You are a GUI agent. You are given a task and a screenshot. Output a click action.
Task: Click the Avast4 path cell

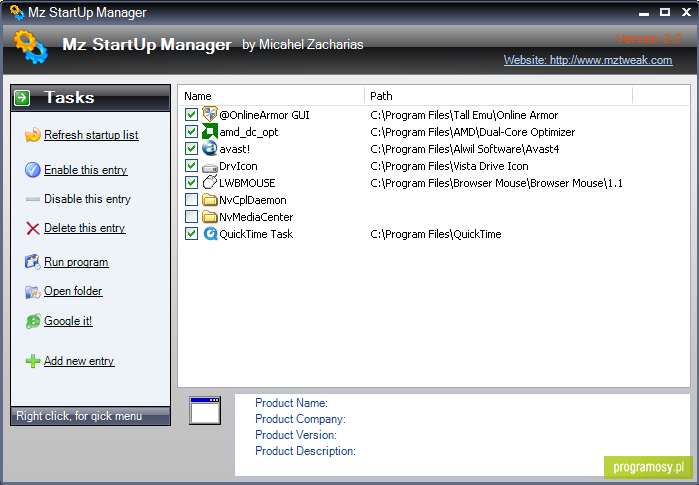pos(465,149)
